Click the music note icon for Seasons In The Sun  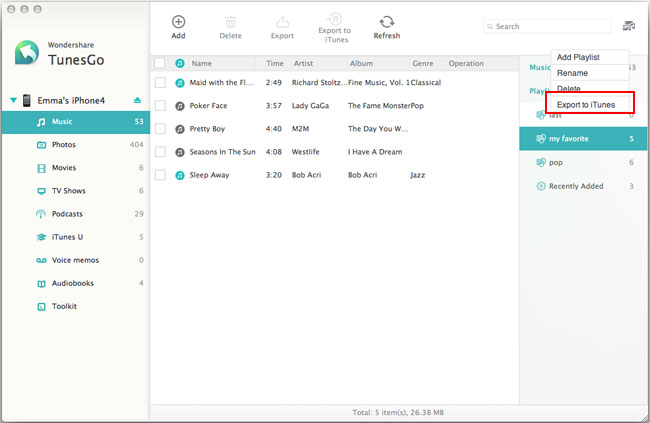(180, 152)
